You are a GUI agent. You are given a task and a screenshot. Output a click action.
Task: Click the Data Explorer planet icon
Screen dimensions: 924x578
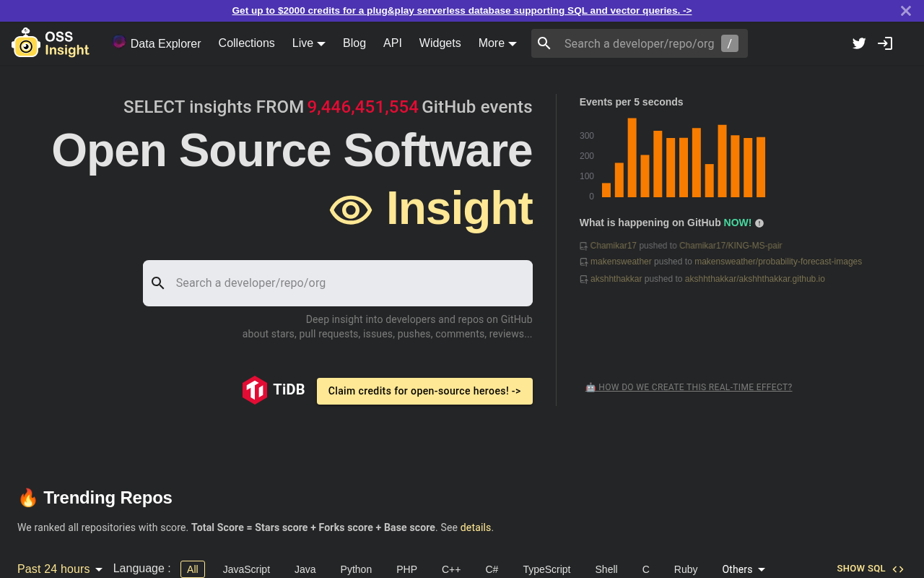(x=119, y=43)
